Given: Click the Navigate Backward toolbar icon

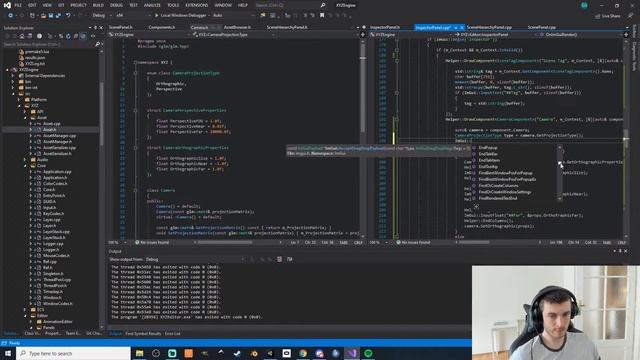Looking at the screenshot, I should tap(10, 16).
